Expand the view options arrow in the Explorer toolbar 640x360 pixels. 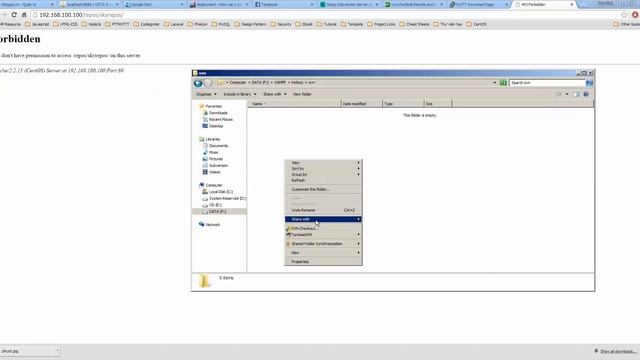tap(567, 94)
